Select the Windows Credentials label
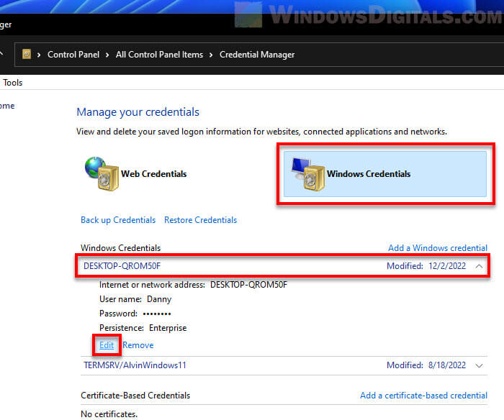504x420 pixels. click(369, 174)
